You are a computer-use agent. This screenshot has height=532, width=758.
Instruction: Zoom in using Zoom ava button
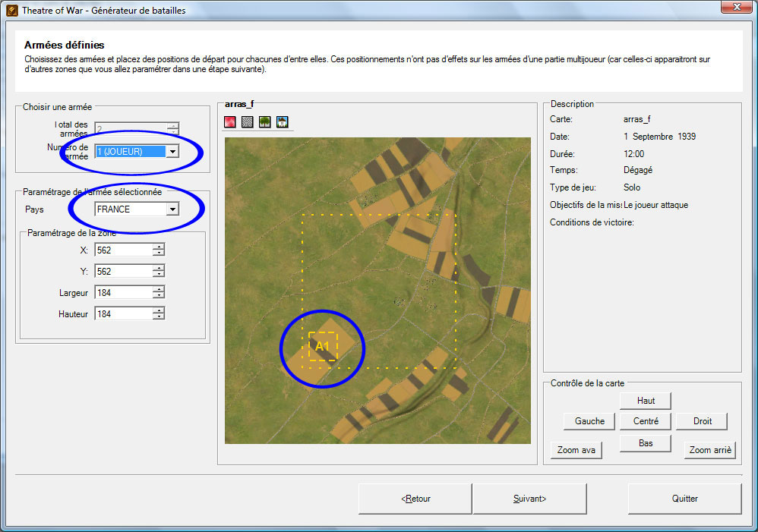coord(576,450)
